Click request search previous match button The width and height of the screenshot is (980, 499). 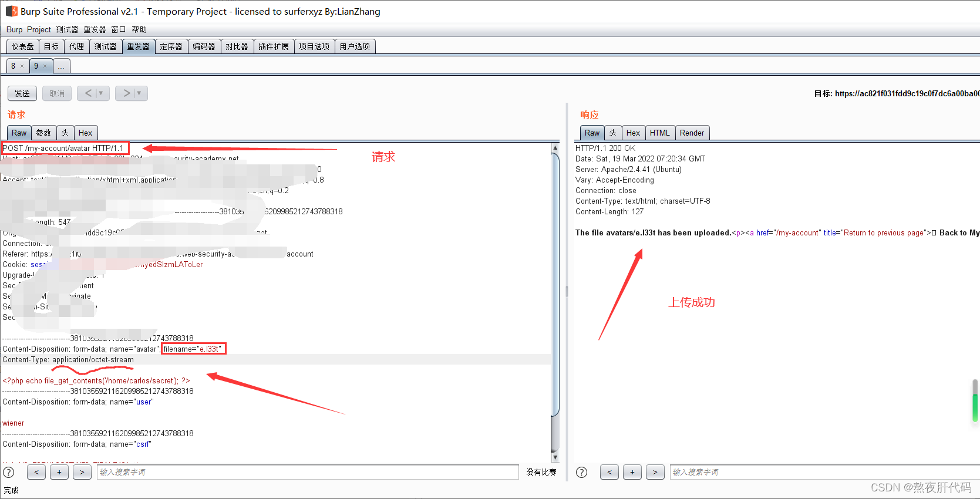36,472
